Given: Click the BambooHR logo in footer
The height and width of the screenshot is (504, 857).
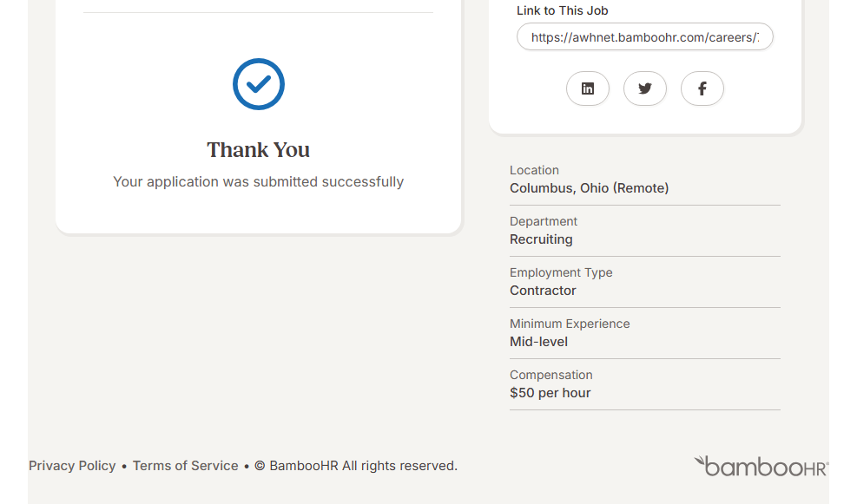Looking at the screenshot, I should (761, 466).
